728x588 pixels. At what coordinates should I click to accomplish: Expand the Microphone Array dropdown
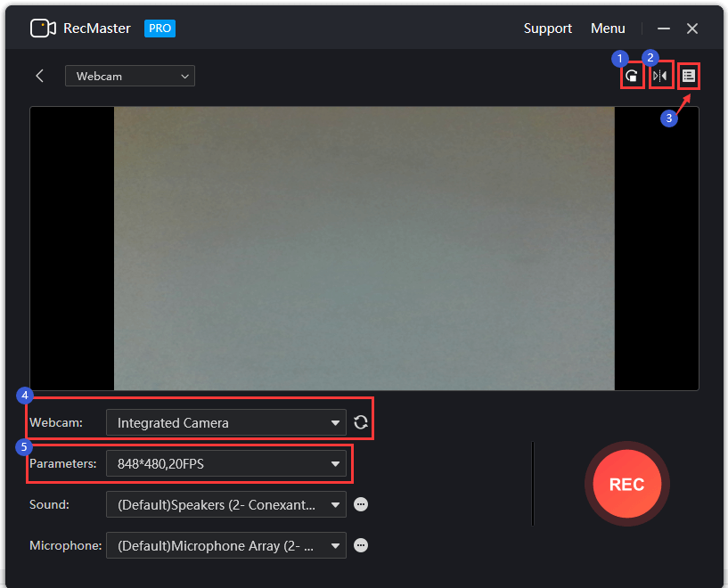click(x=226, y=545)
